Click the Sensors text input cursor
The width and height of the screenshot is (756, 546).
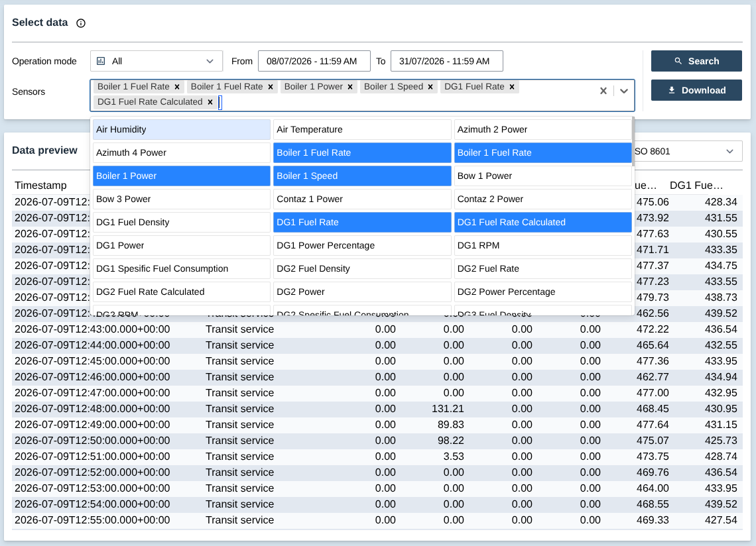tap(220, 102)
